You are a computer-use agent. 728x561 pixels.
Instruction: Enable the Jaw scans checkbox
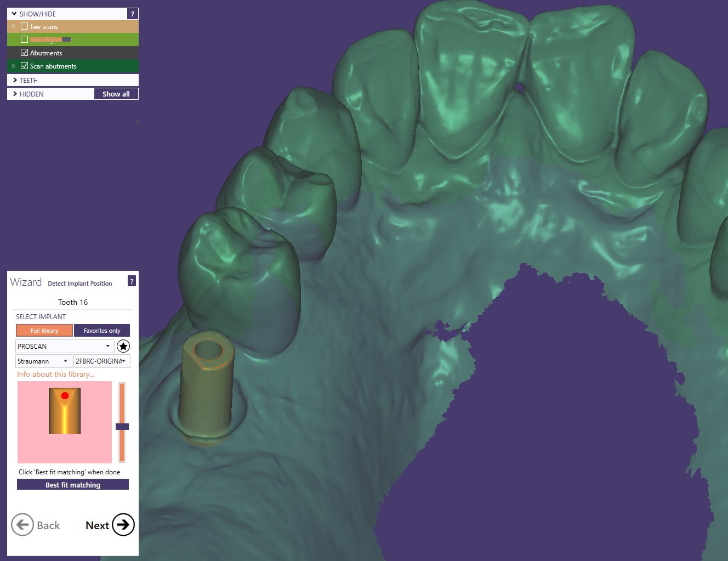click(24, 26)
